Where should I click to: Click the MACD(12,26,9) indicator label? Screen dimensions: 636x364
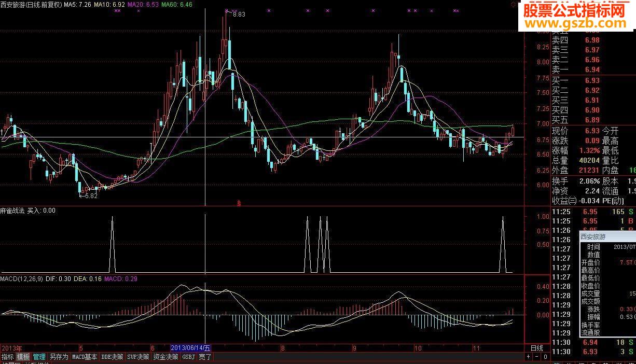(22, 279)
